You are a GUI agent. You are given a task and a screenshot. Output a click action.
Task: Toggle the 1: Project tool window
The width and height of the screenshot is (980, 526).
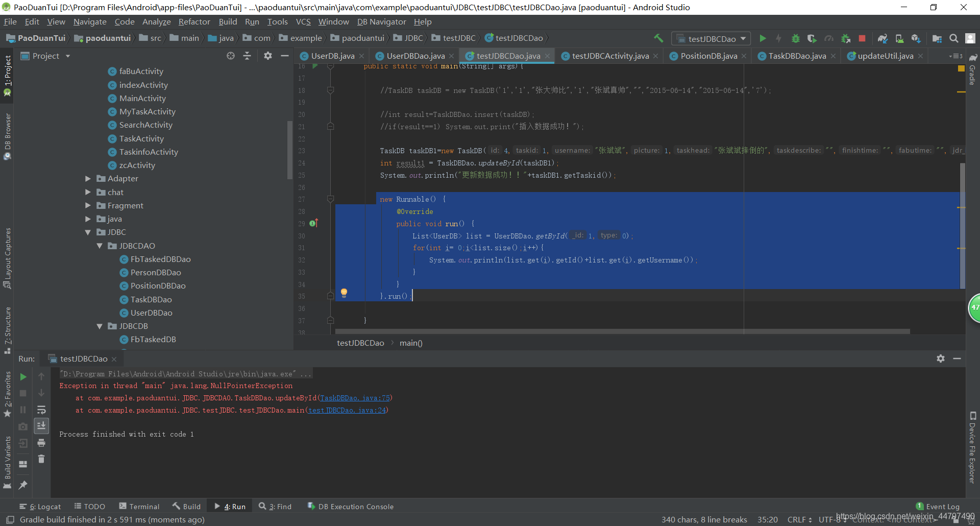(x=7, y=76)
